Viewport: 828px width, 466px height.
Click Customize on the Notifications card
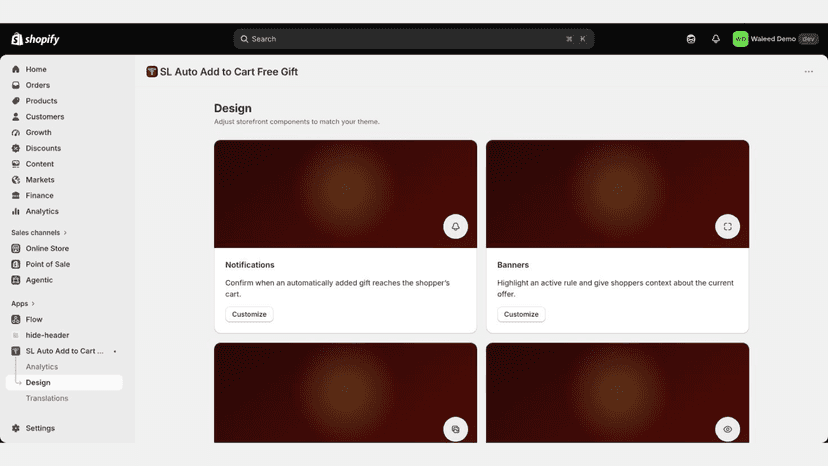(249, 314)
